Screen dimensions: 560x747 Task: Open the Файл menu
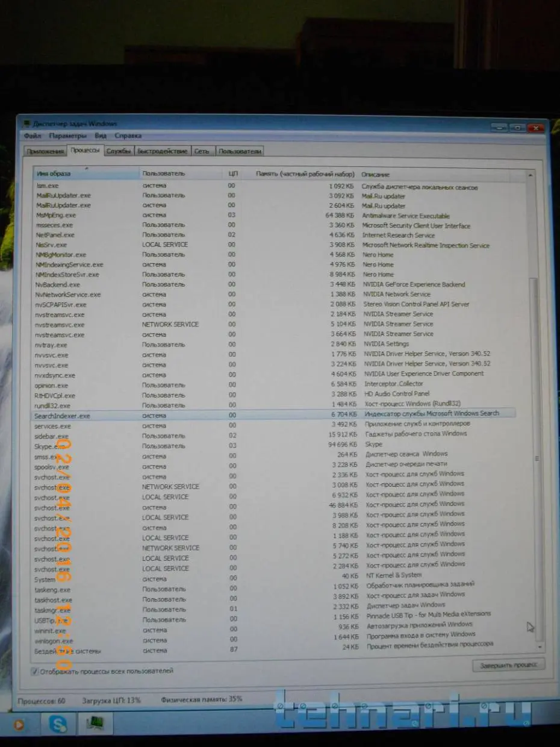pos(33,136)
